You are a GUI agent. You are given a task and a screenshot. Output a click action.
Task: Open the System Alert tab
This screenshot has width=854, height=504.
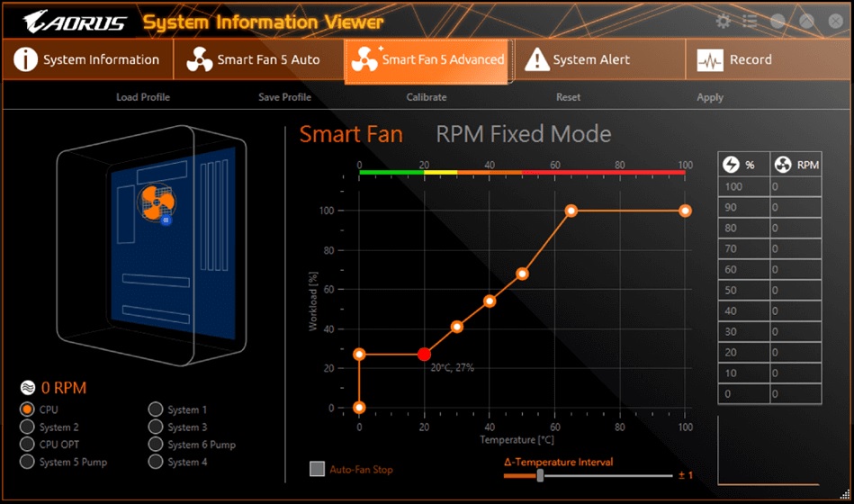coord(599,59)
